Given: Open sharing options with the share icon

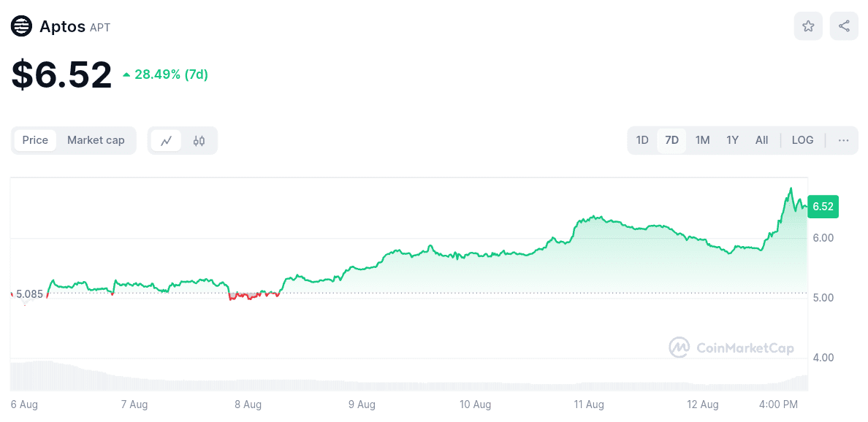Looking at the screenshot, I should click(844, 26).
